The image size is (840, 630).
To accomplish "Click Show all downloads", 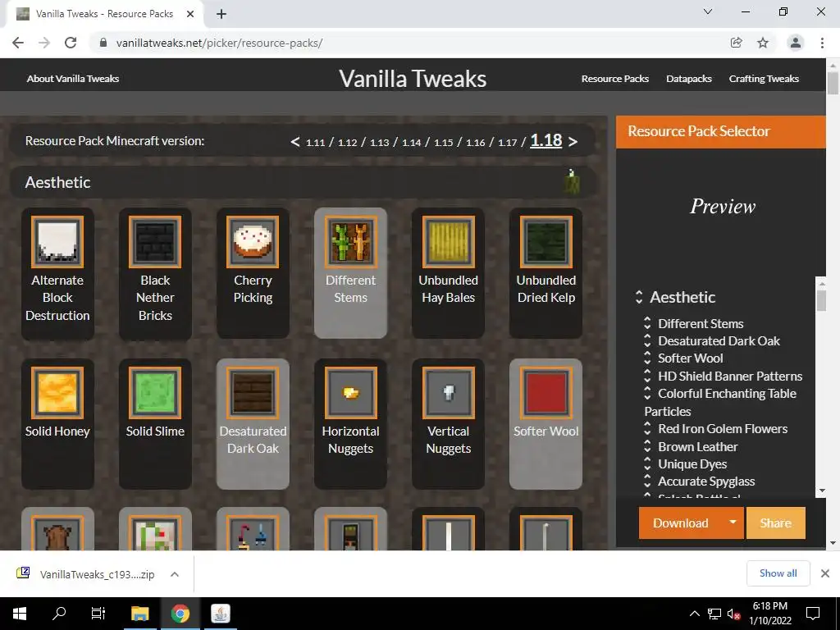I will point(778,573).
